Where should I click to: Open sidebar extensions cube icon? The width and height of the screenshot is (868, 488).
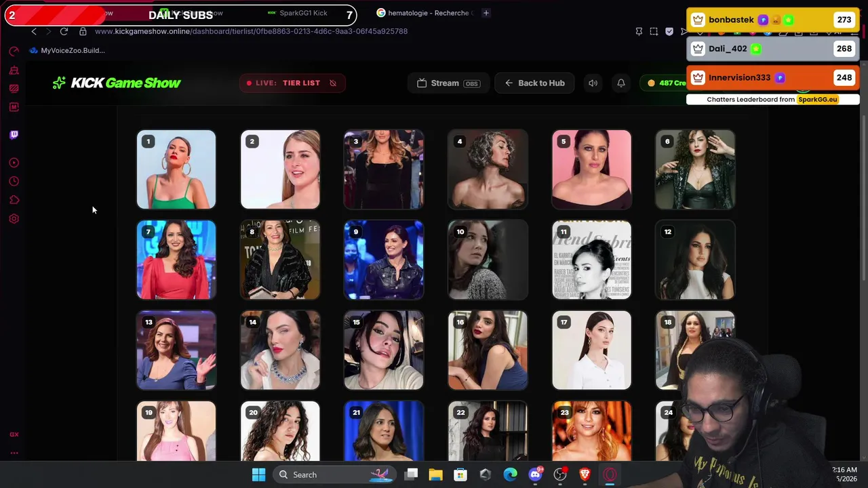[14, 200]
